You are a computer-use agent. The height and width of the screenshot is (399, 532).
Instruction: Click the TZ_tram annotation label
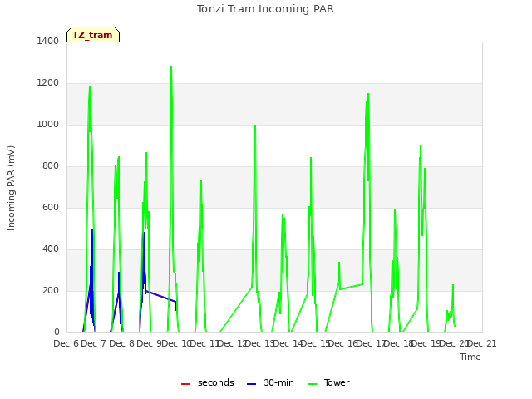(93, 35)
